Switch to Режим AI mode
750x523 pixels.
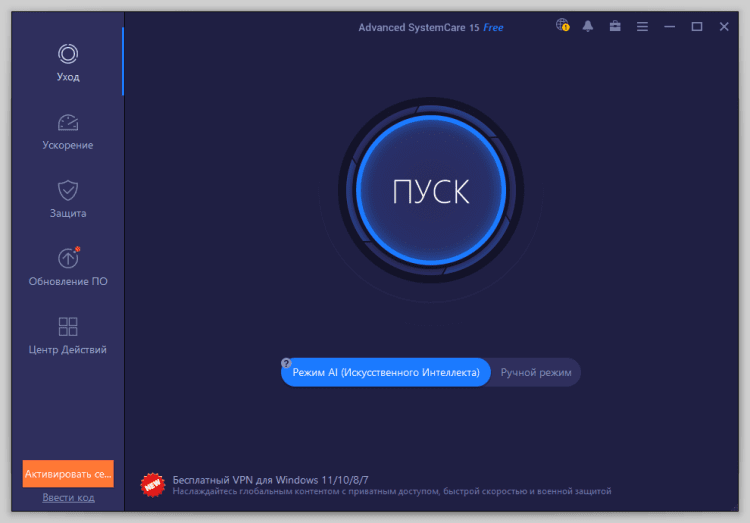pyautogui.click(x=386, y=372)
